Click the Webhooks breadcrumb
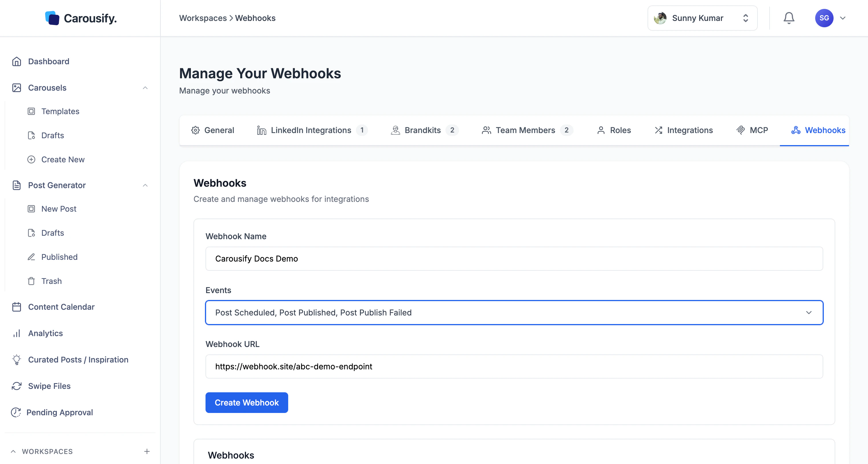Screen dimensions: 868x464 point(255,18)
